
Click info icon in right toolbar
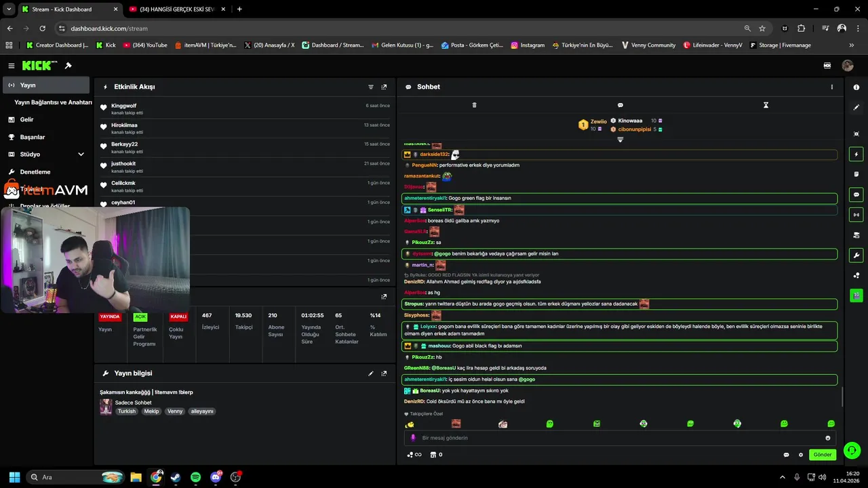[x=856, y=87]
